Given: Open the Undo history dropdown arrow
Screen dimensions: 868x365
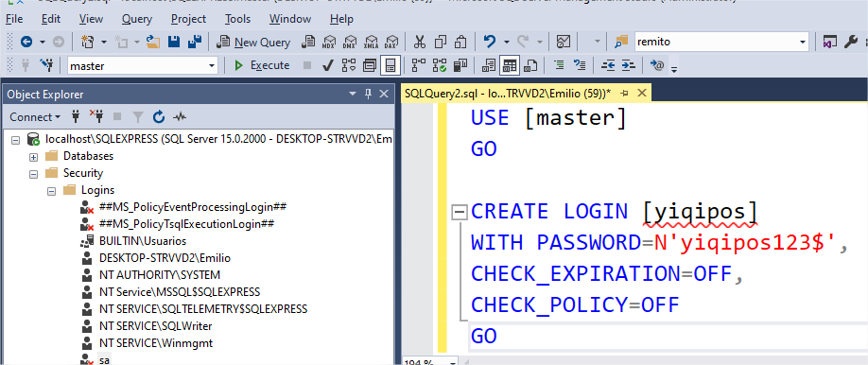Looking at the screenshot, I should pos(506,43).
